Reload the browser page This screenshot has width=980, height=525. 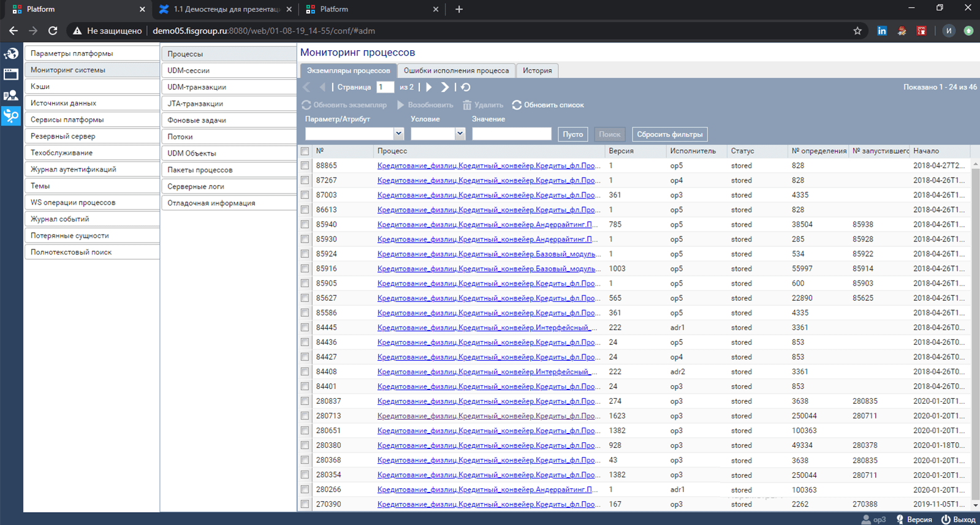point(53,31)
